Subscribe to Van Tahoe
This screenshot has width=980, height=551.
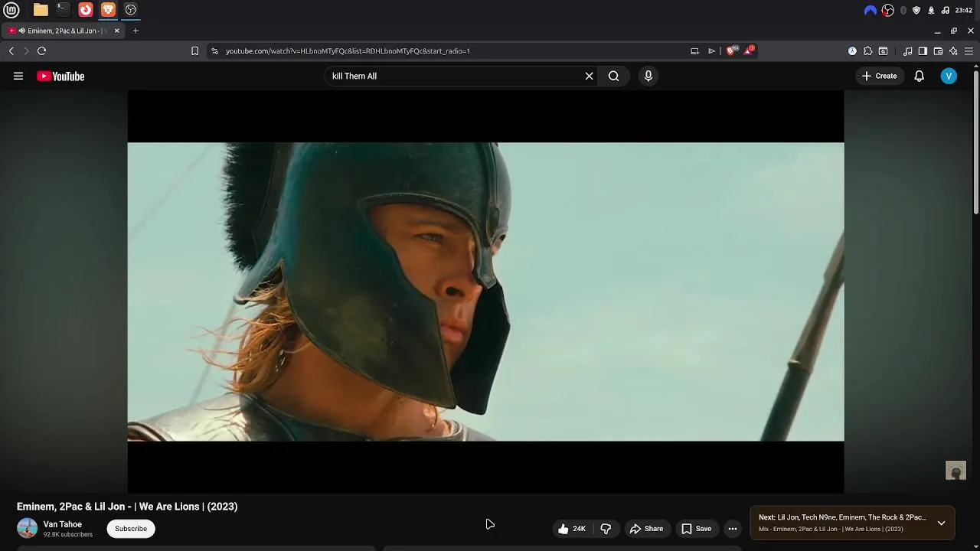(x=131, y=529)
